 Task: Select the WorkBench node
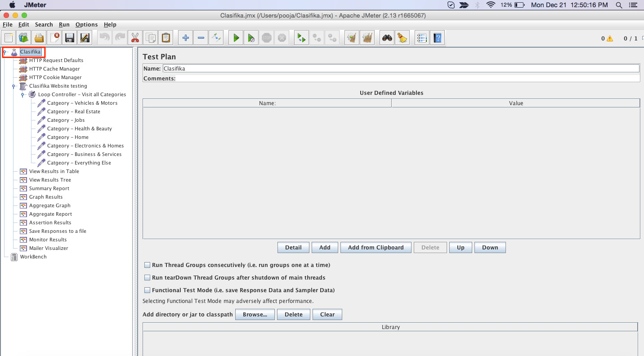[33, 257]
